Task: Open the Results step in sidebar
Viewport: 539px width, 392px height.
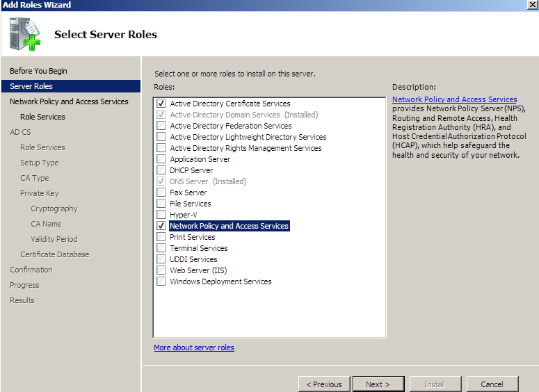Action: coord(22,300)
